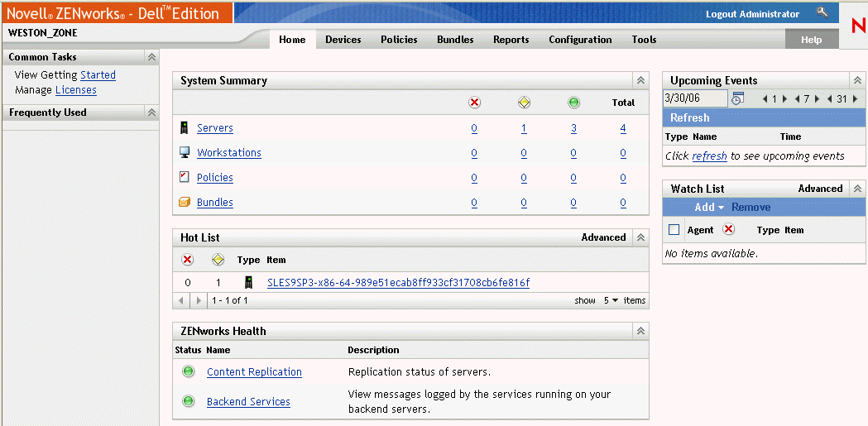The width and height of the screenshot is (868, 426).
Task: Click the red critical icon in Watch List header
Action: (x=728, y=230)
